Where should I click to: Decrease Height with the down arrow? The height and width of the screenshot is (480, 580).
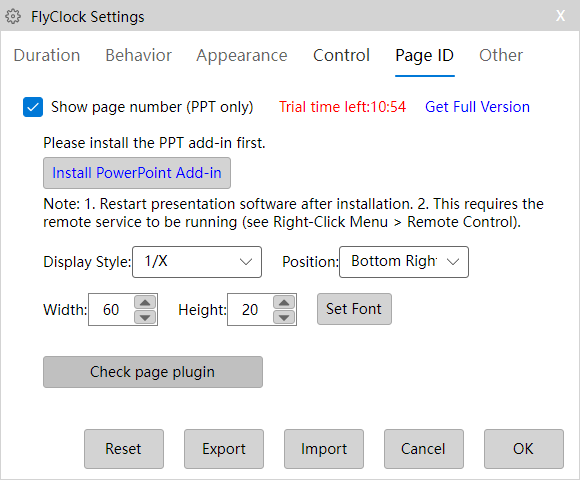click(284, 317)
